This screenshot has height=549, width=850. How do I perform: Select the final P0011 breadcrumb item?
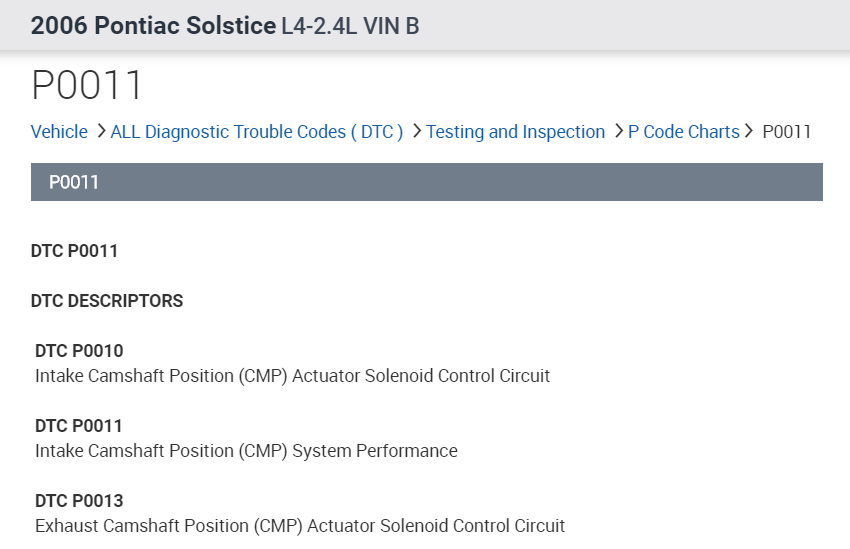[x=786, y=132]
